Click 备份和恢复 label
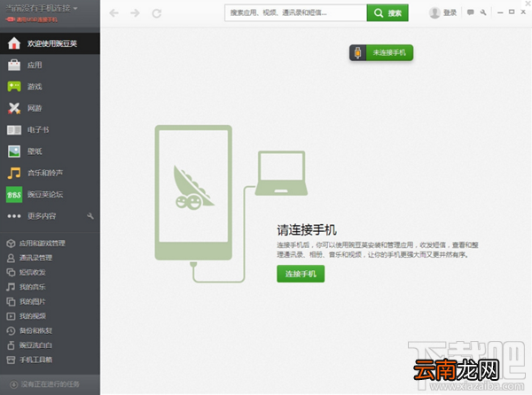 click(x=35, y=330)
